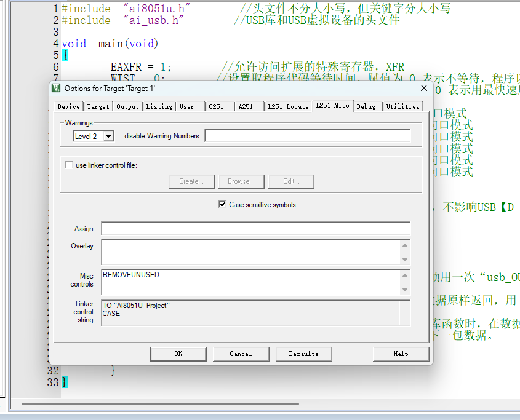Select the L251 Misc tab

tap(333, 105)
